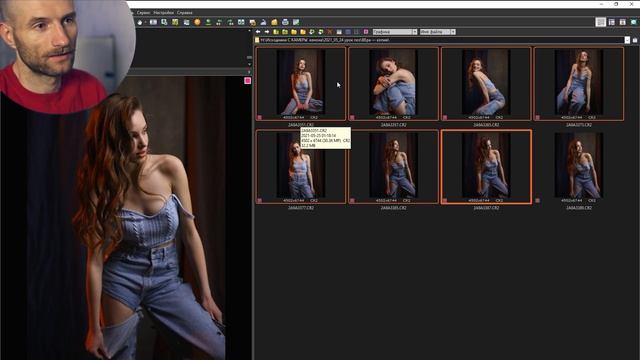Toggle pink tag on 2A8A3351.CR2 thumbnail
The width and height of the screenshot is (640, 360).
click(x=260, y=118)
